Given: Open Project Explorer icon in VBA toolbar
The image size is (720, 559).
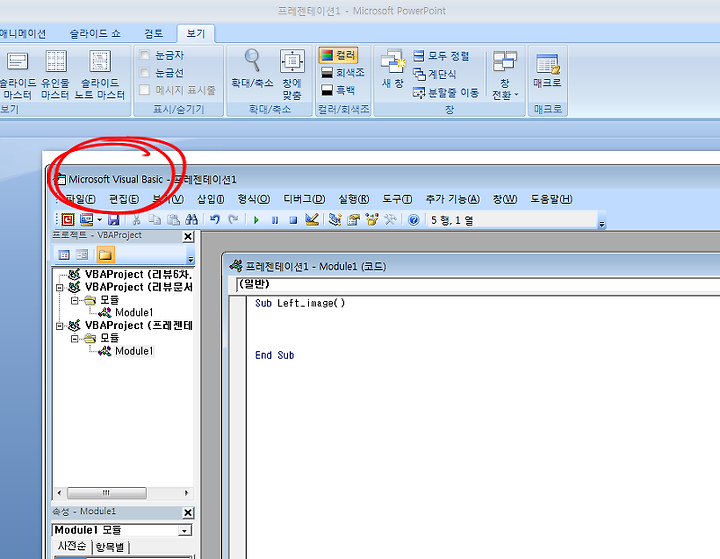Looking at the screenshot, I should click(x=335, y=220).
